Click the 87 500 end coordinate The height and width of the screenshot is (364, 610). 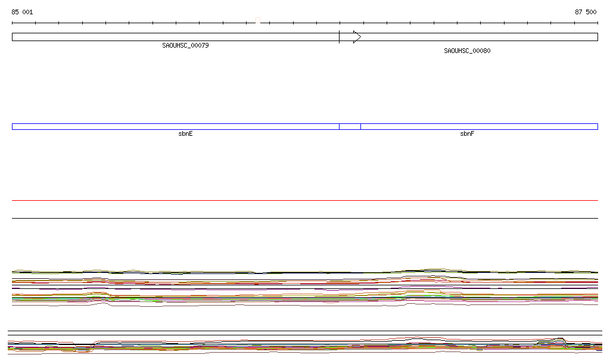[x=586, y=12]
